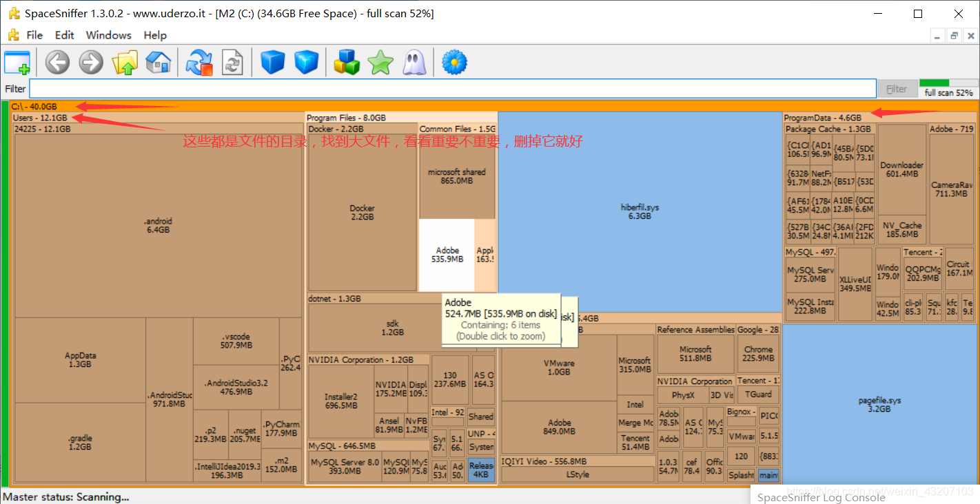This screenshot has width=980, height=504.
Task: Click inside the Filter text field
Action: (x=452, y=89)
